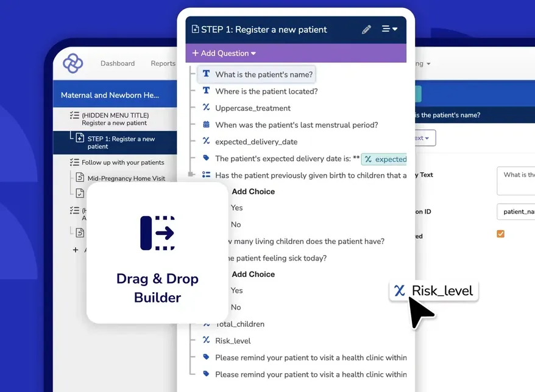Click 'Maternal and Newborn He...' app title
Image resolution: width=535 pixels, height=392 pixels.
click(110, 95)
